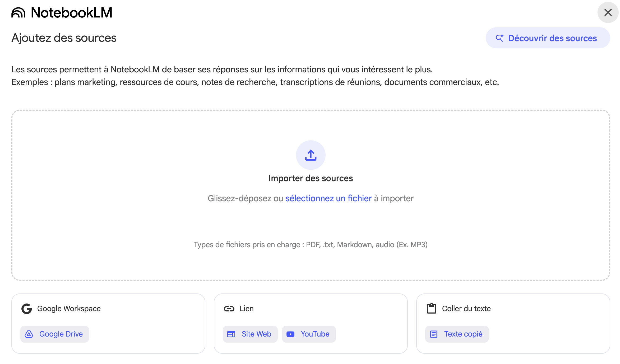Click the clipboard icon beside Coller du texte
Viewport: 620px width, 364px height.
tap(431, 309)
